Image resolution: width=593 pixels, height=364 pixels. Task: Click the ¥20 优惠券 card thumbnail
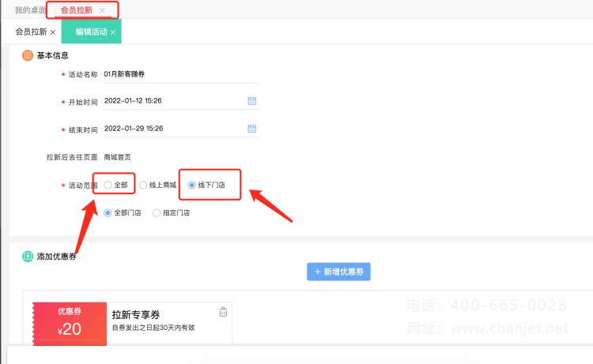pyautogui.click(x=70, y=324)
